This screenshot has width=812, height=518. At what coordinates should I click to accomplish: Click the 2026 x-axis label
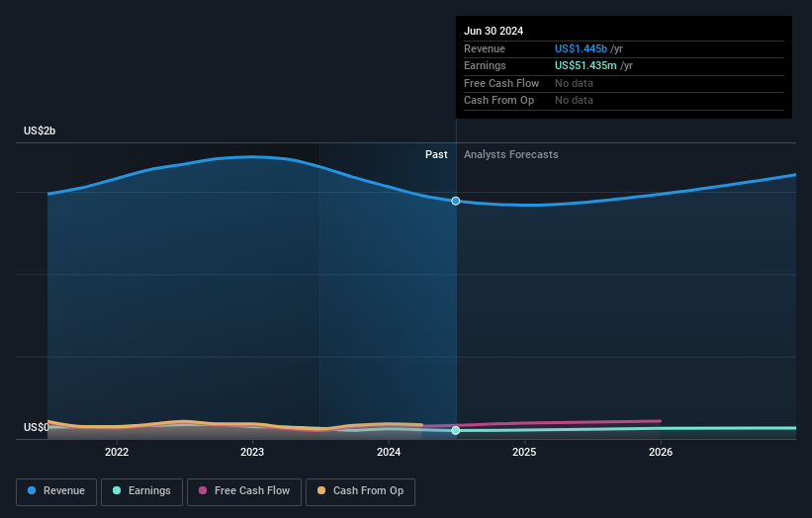(661, 452)
